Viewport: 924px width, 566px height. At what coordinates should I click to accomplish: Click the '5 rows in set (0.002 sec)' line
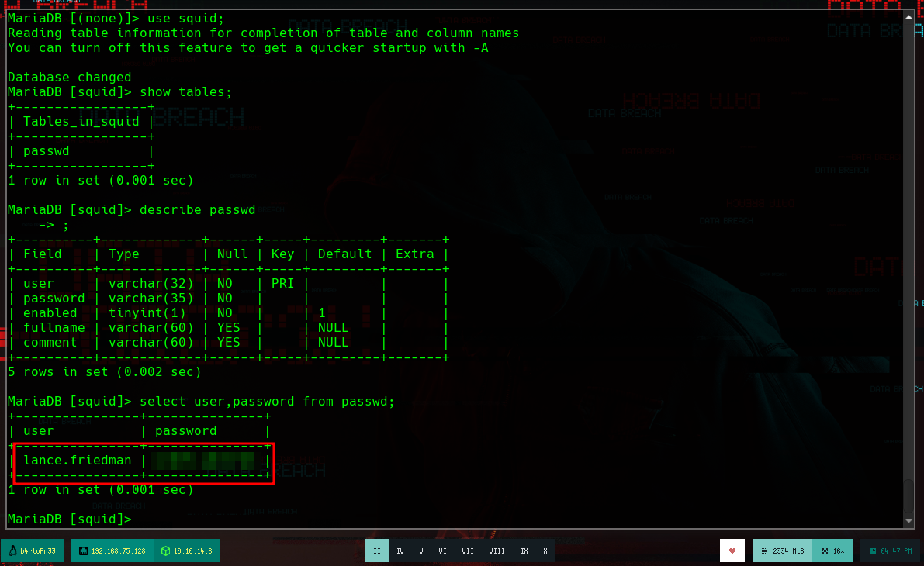(x=104, y=371)
